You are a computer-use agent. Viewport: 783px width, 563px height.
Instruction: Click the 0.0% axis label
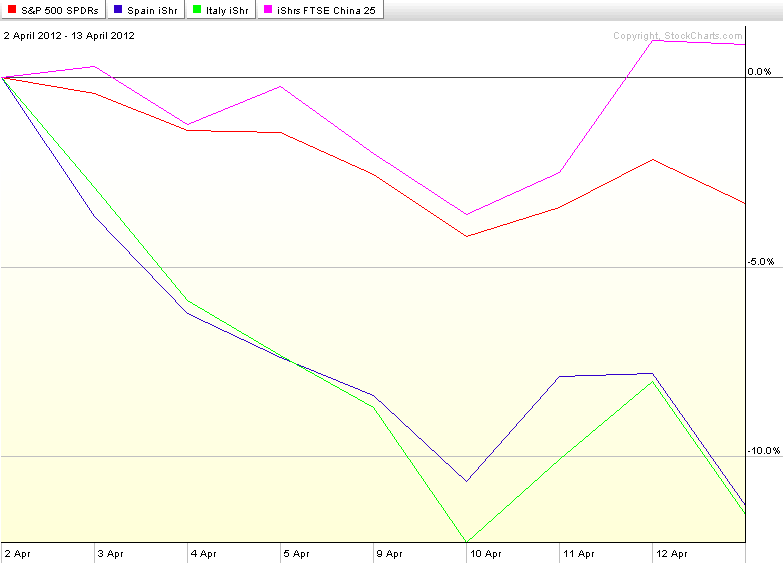pos(760,71)
